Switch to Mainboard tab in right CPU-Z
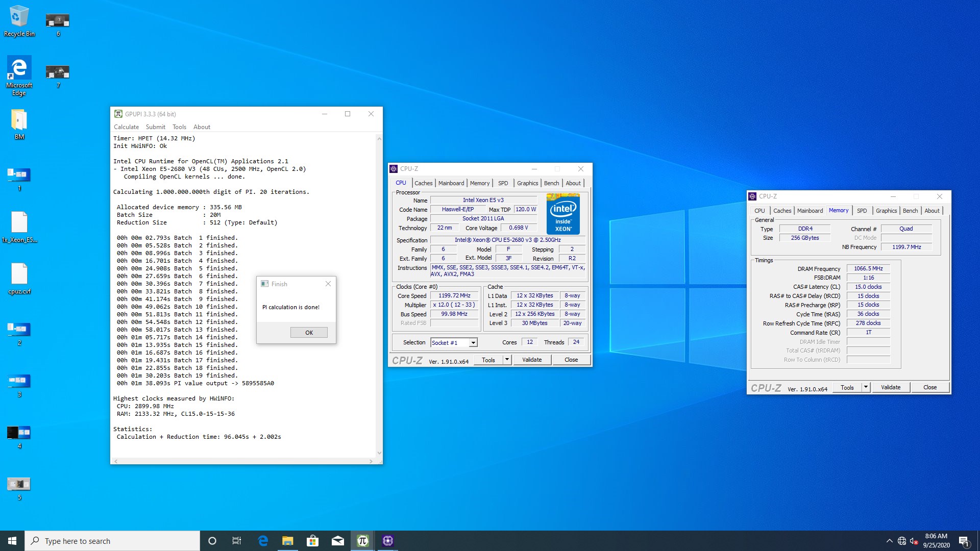980x551 pixels. [810, 211]
